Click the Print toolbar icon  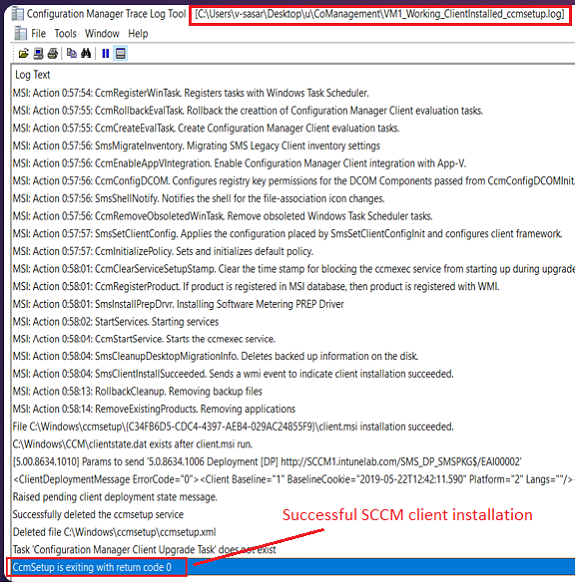point(52,54)
